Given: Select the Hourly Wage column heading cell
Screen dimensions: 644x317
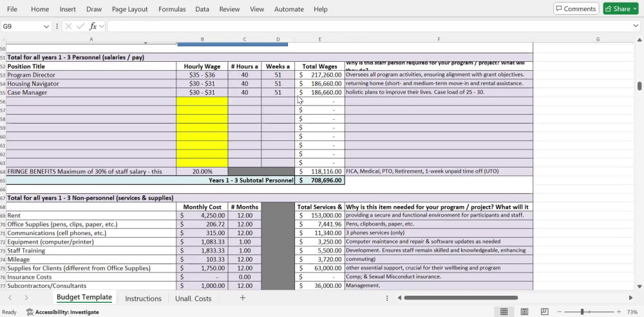Looking at the screenshot, I should tap(202, 66).
